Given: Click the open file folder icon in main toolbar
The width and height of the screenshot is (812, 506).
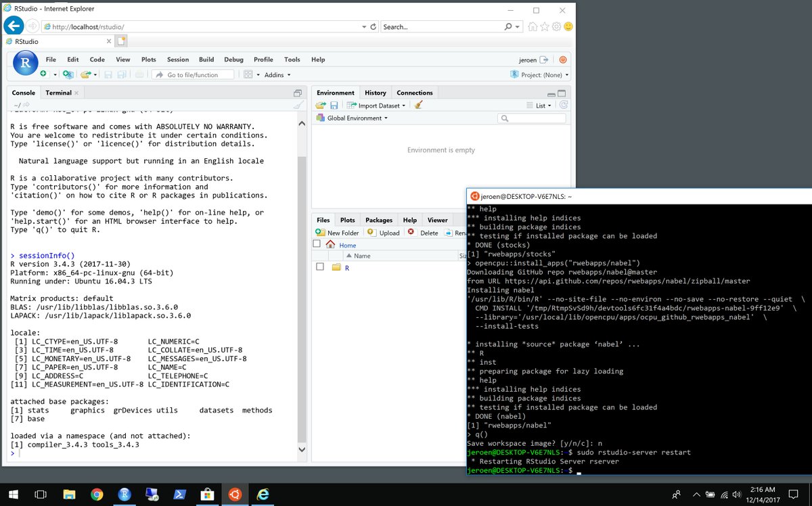Looking at the screenshot, I should [x=85, y=74].
